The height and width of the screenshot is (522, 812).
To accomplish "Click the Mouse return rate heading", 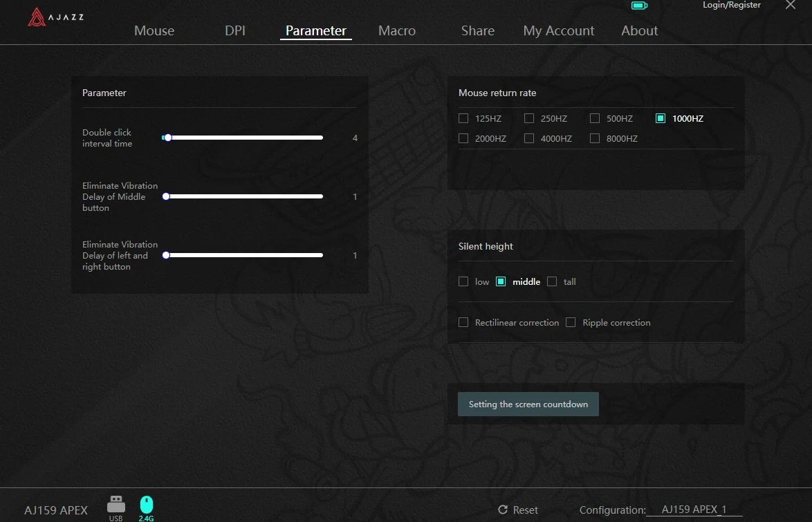I will tap(497, 93).
